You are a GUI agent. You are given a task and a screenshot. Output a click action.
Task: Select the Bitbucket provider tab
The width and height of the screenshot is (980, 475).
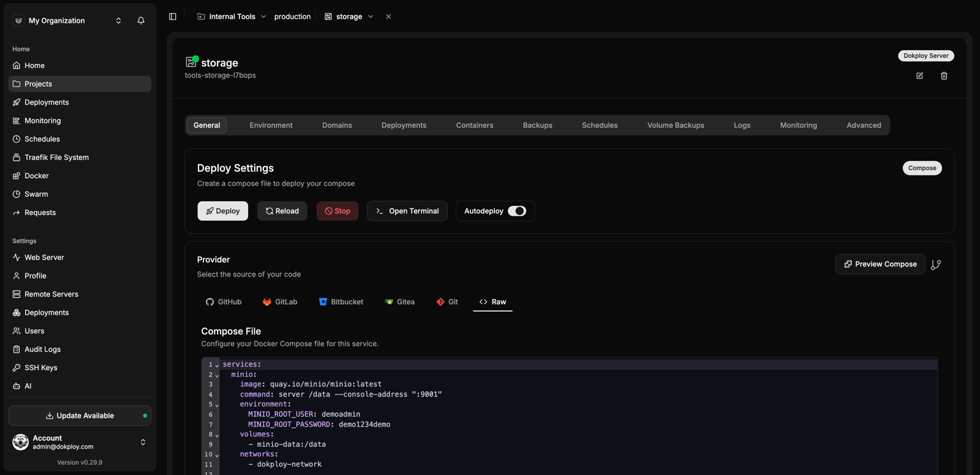(x=341, y=302)
